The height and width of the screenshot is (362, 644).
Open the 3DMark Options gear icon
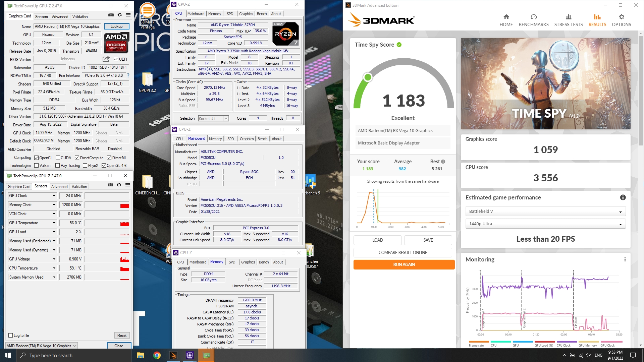(x=622, y=17)
